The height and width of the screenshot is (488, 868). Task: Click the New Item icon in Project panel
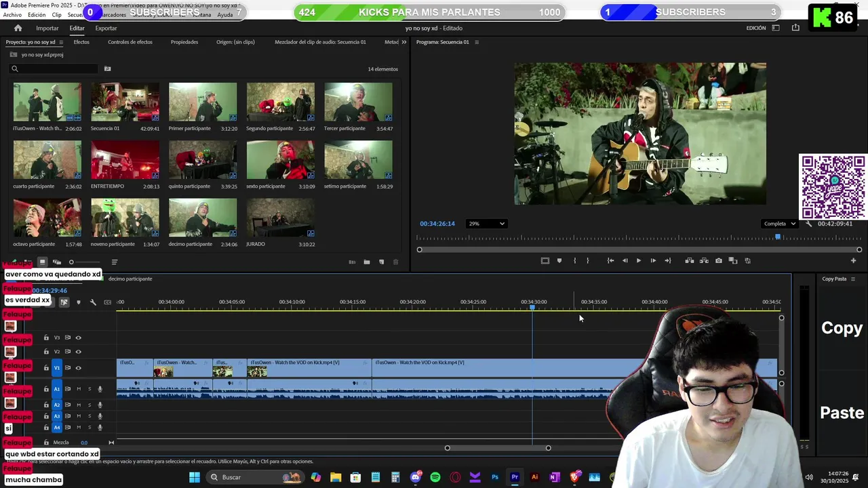[381, 262]
